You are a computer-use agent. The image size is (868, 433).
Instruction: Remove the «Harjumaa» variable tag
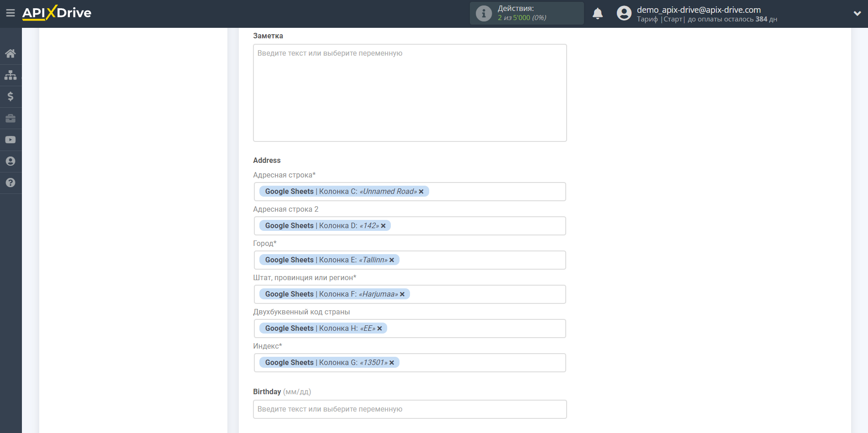[x=402, y=294]
